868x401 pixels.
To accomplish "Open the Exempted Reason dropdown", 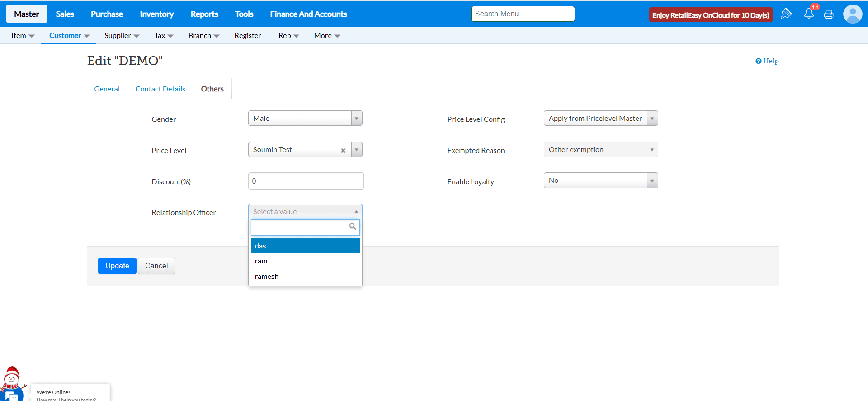I will pyautogui.click(x=601, y=149).
